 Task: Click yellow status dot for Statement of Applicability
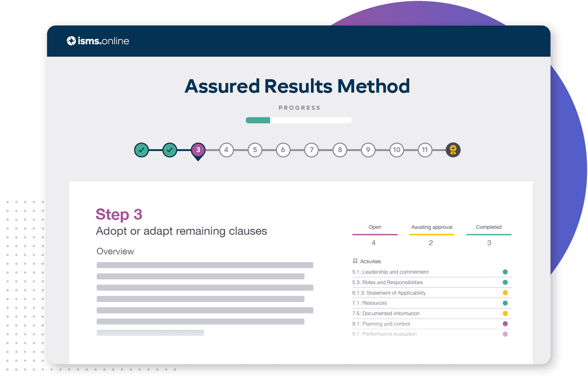(505, 293)
